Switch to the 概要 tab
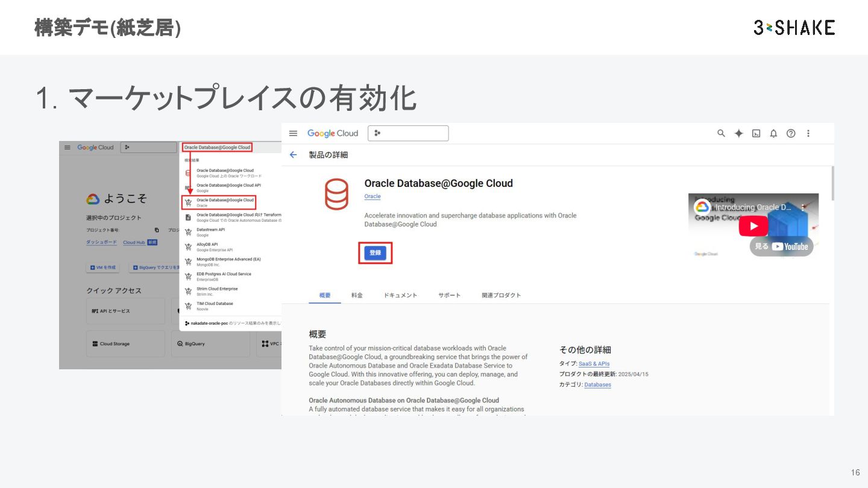The image size is (868, 488). 325,295
